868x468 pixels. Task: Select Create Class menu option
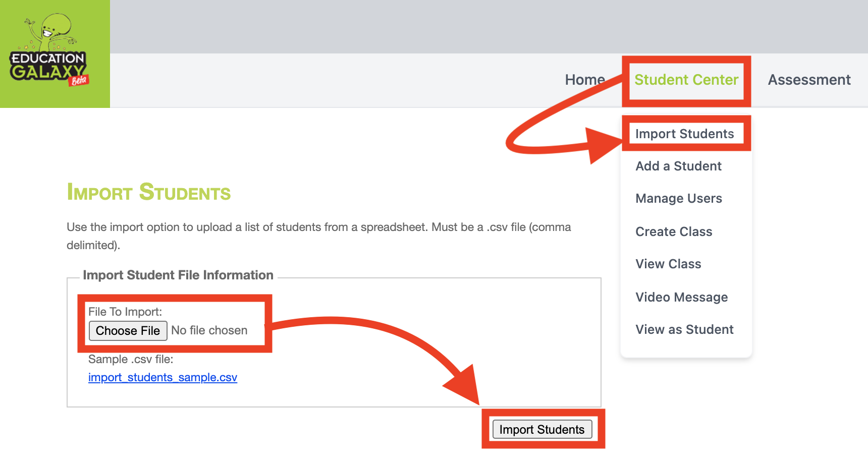(x=674, y=231)
